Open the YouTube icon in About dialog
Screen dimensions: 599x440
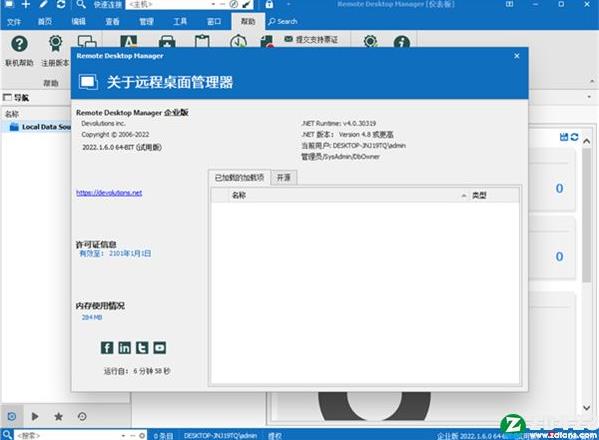160,348
